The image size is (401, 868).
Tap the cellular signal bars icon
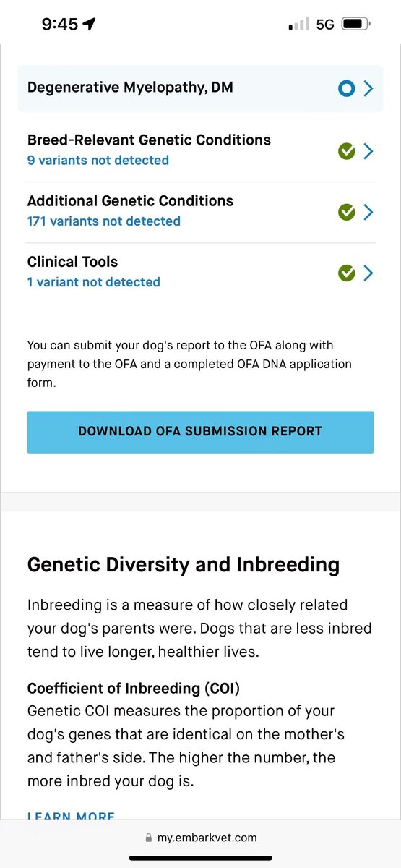(298, 25)
